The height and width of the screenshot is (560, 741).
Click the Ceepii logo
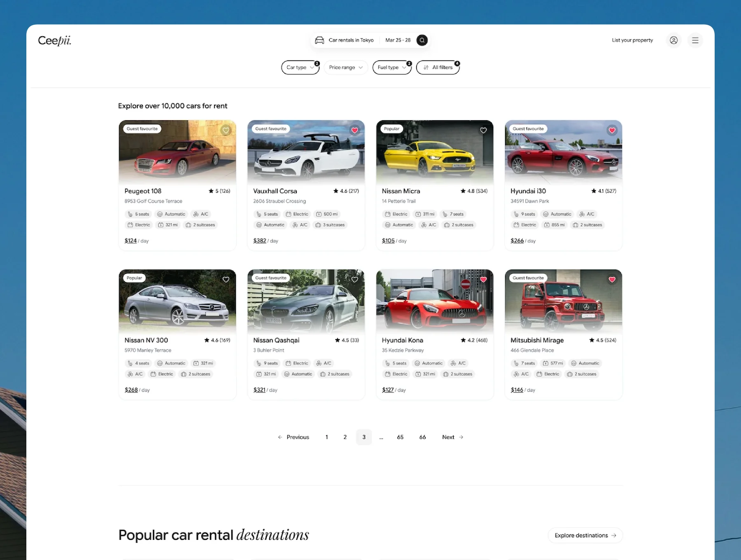pos(54,40)
